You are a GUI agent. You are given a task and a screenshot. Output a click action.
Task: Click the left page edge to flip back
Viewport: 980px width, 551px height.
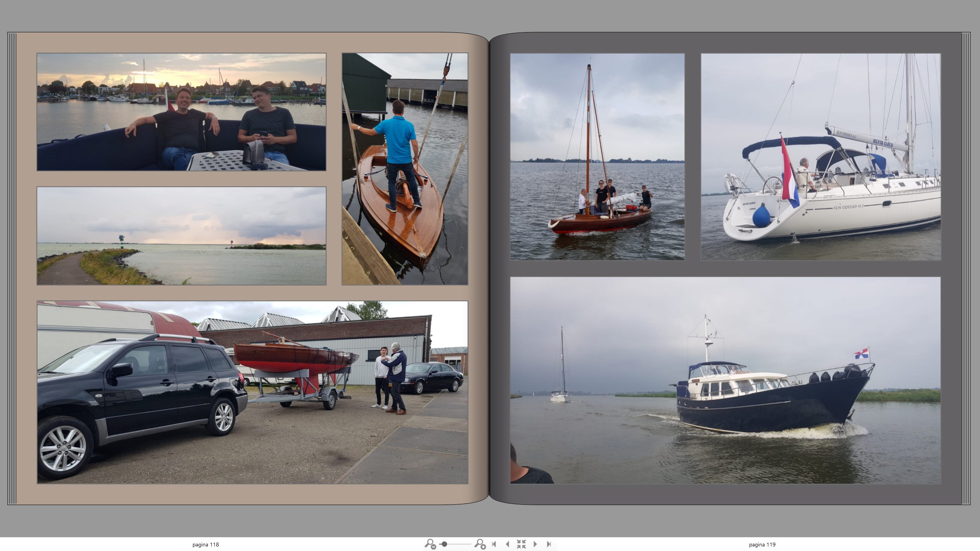tap(12, 268)
